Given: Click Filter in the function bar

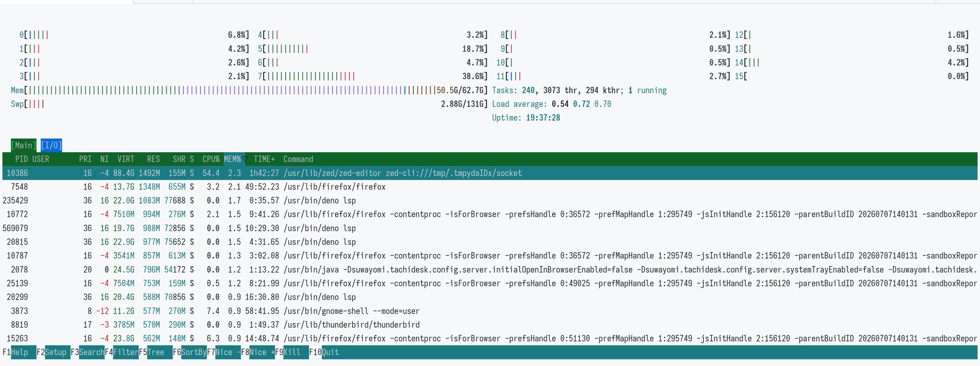Looking at the screenshot, I should point(122,352).
